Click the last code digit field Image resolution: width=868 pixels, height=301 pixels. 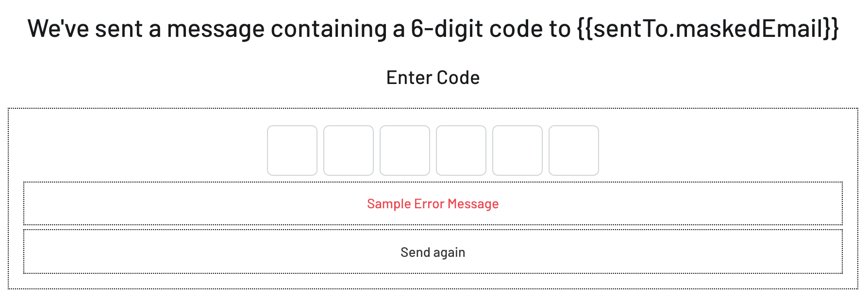[574, 150]
